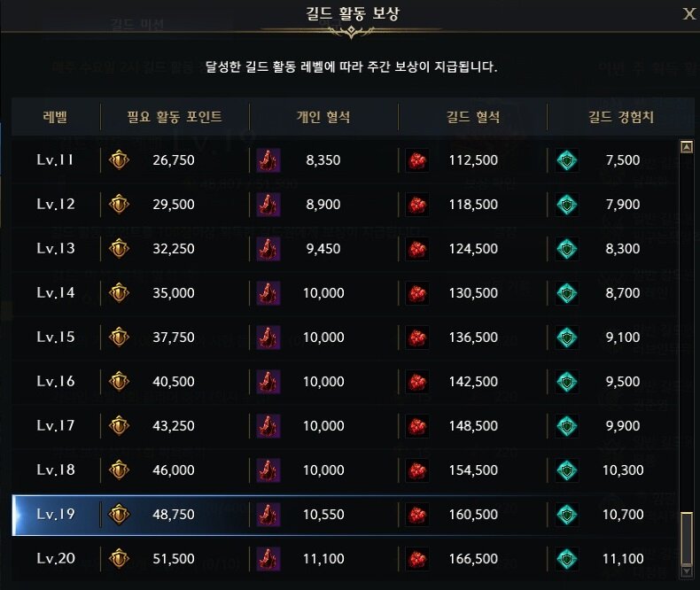
Task: Click the 길드 경험치 column header
Action: [621, 117]
